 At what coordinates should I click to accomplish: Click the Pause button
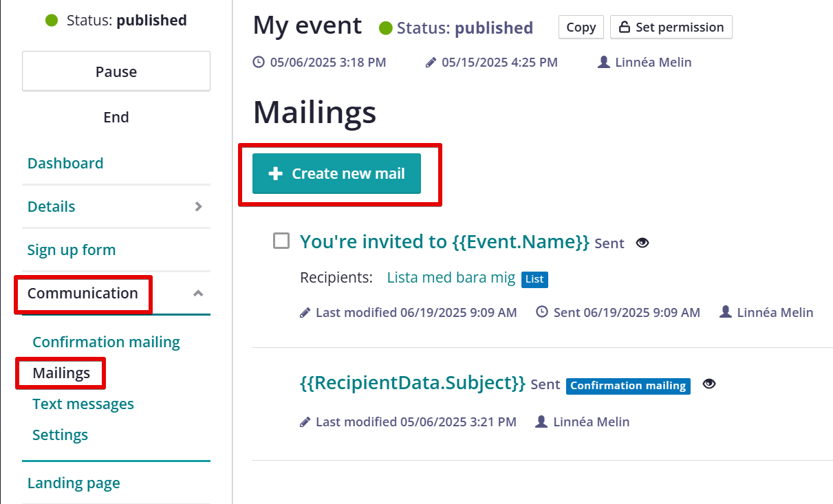click(116, 71)
